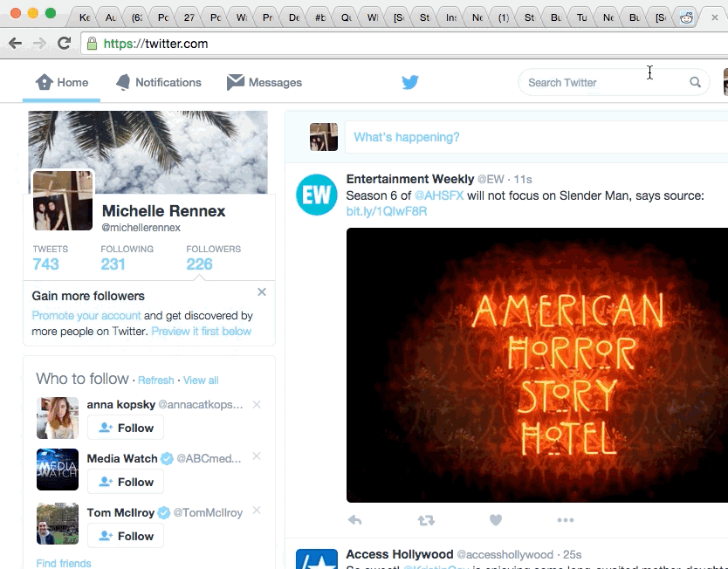Click the Twitter bird logo
This screenshot has height=569, width=728.
(x=410, y=82)
